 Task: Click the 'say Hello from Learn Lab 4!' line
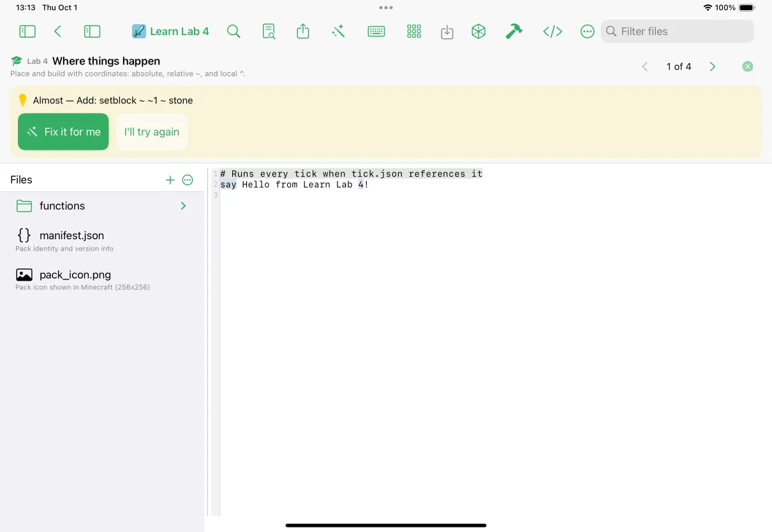tap(294, 184)
